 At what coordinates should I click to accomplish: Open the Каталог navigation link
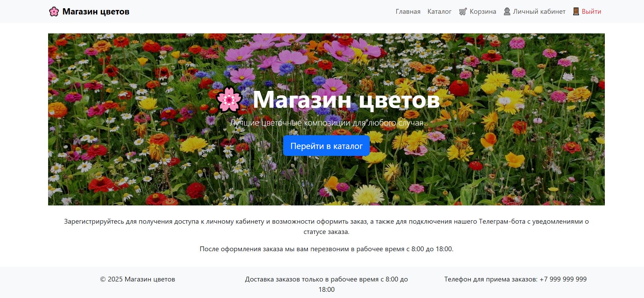click(439, 12)
